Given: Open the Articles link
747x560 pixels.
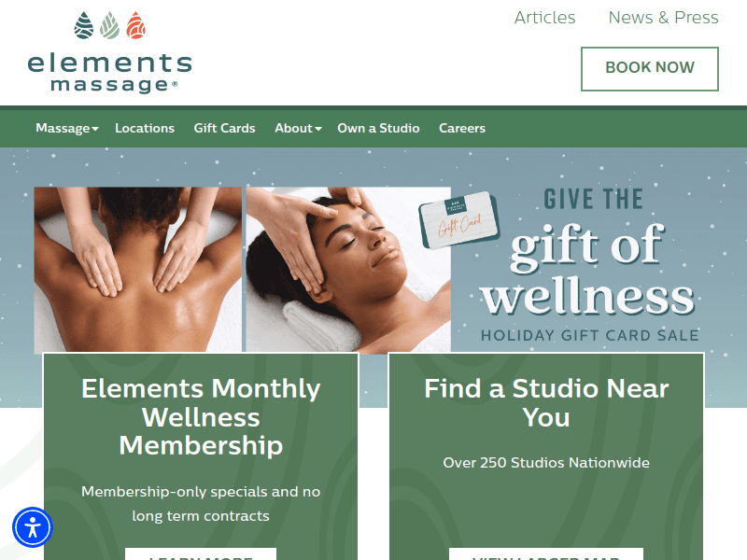Looking at the screenshot, I should (x=545, y=18).
